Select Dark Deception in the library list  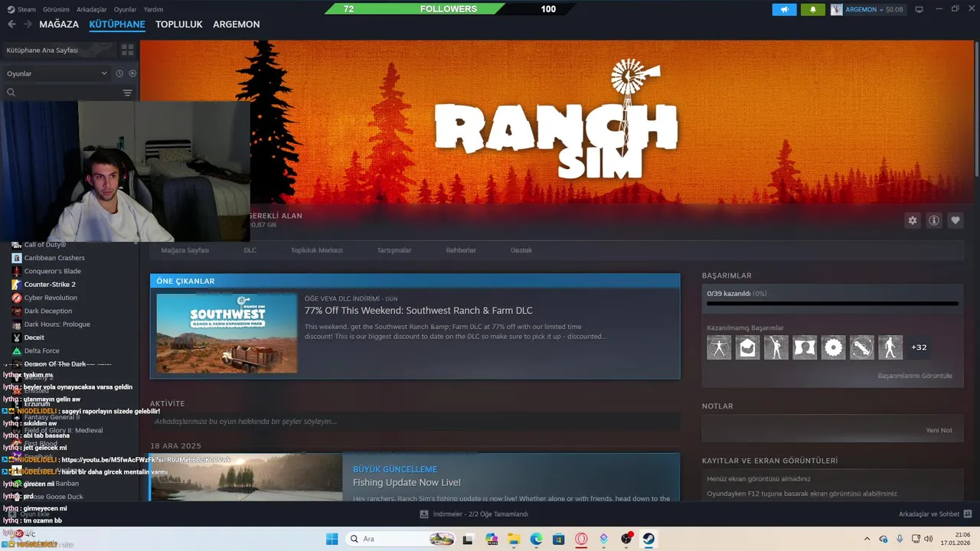[x=48, y=311]
